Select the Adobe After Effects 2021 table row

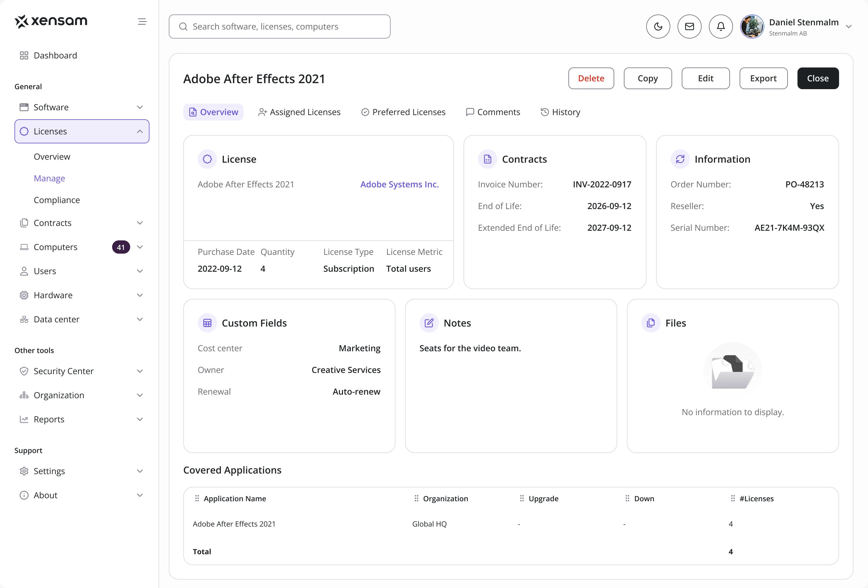[511, 524]
